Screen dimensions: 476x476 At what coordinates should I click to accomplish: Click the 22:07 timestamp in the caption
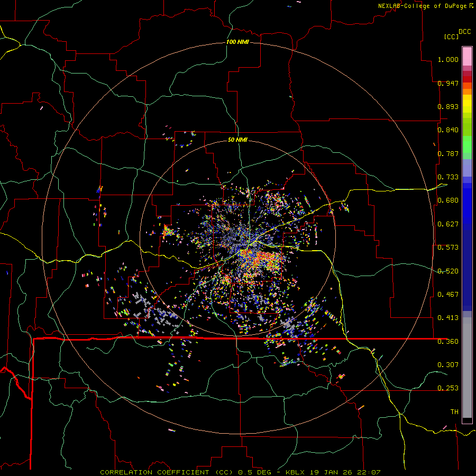click(369, 472)
